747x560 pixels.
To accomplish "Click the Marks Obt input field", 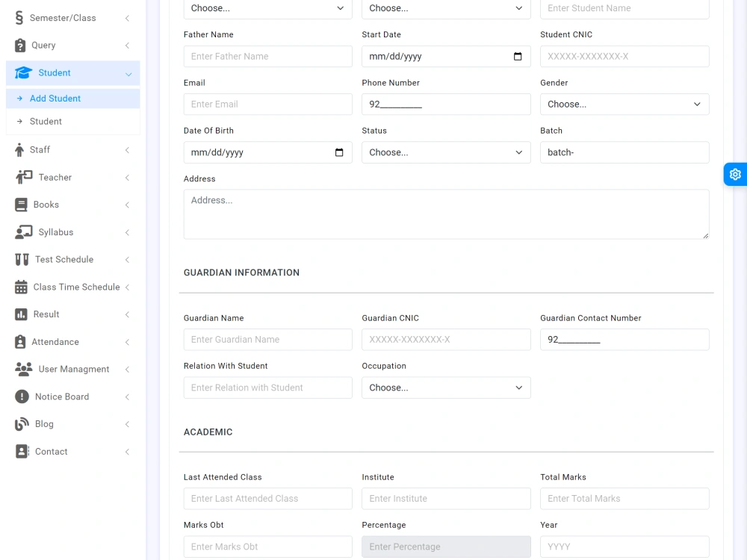I will pos(267,547).
